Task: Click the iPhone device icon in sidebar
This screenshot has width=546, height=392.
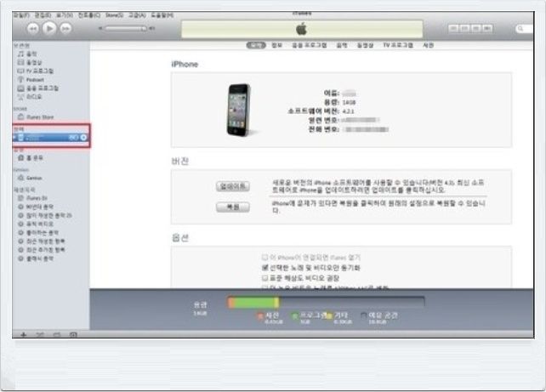Action: tap(21, 138)
